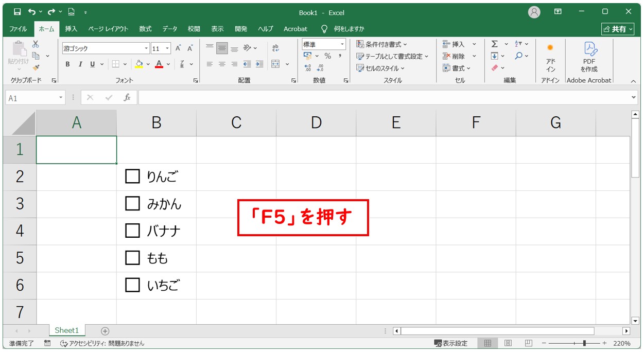This screenshot has height=352, width=644.
Task: Click Increase Decimal icon
Action: coord(308,67)
